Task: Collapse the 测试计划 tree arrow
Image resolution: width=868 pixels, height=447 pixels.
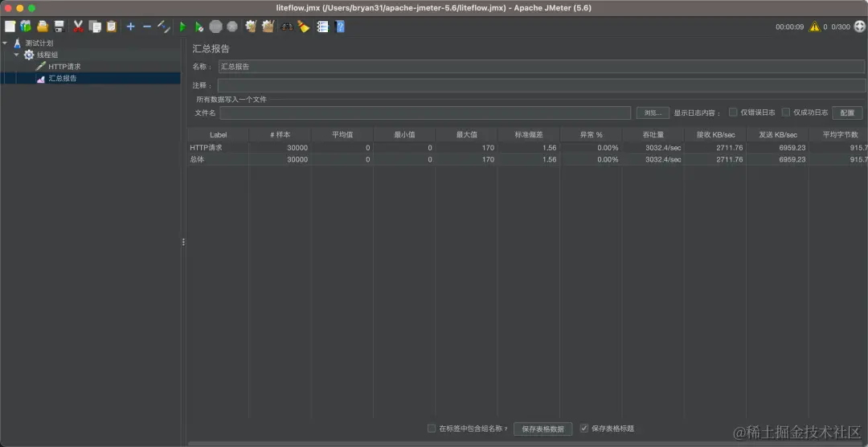Action: [5, 43]
